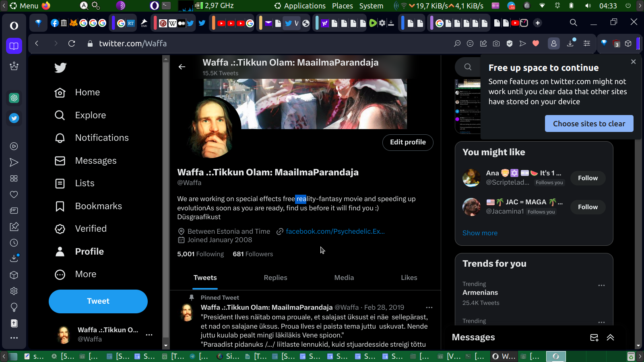Follow the Ana @Scriptelad account
The height and width of the screenshot is (362, 644).
click(588, 178)
